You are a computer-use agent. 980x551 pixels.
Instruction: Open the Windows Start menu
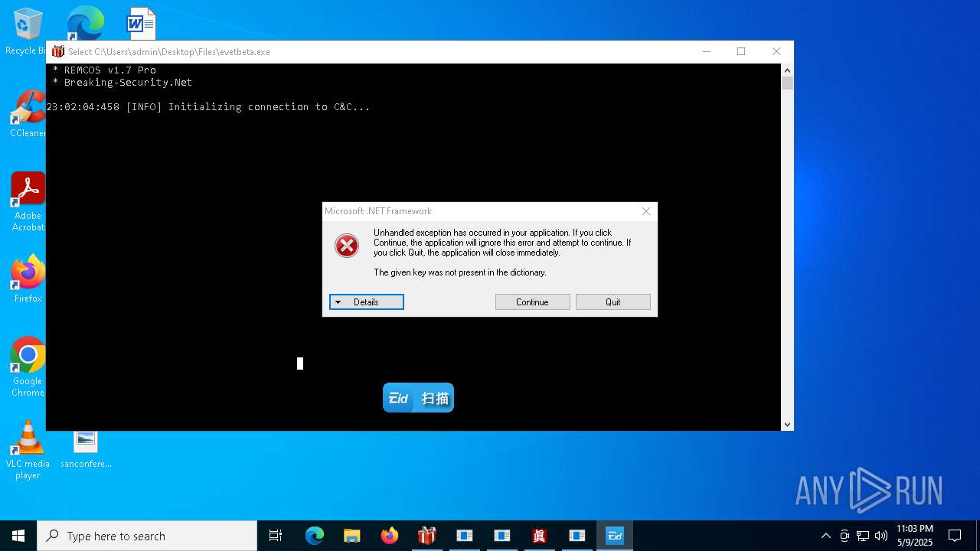pos(18,536)
